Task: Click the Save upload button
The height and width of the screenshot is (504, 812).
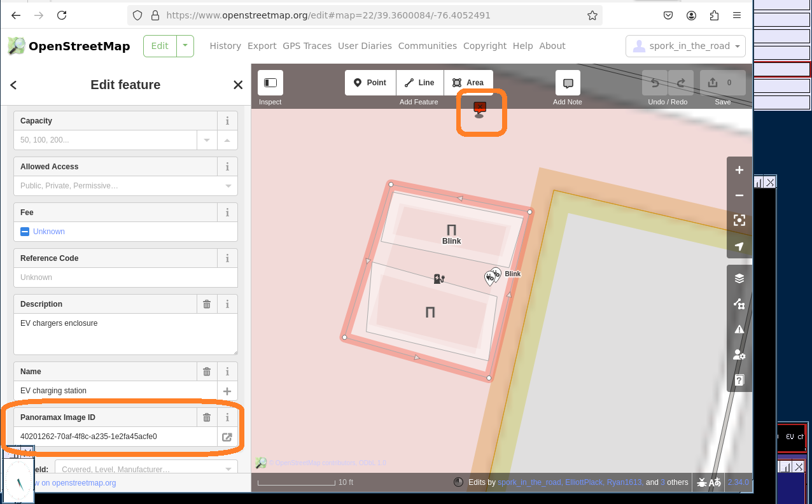Action: pos(722,83)
